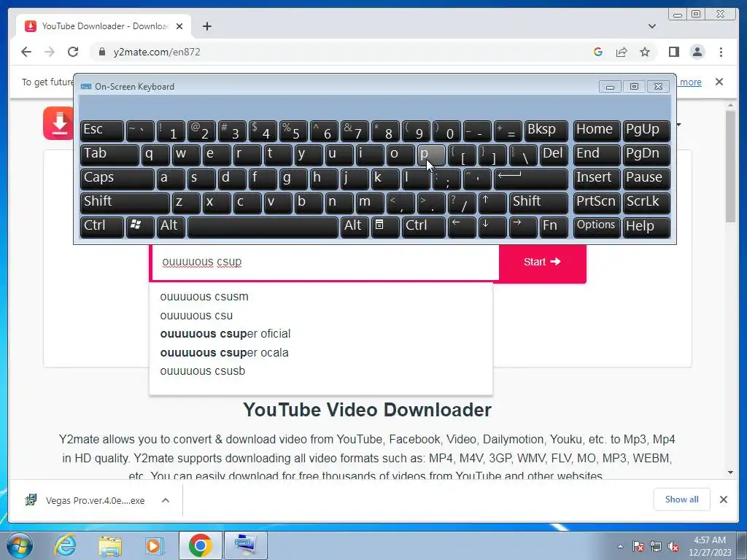The width and height of the screenshot is (747, 560).
Task: Click the space bar on on-screen keyboard
Action: point(263,227)
